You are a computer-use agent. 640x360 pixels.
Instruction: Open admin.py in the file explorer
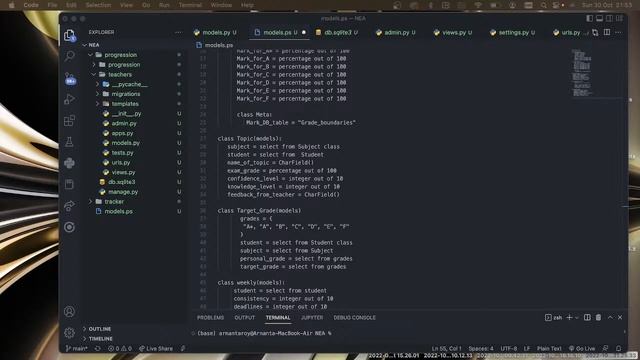click(124, 123)
